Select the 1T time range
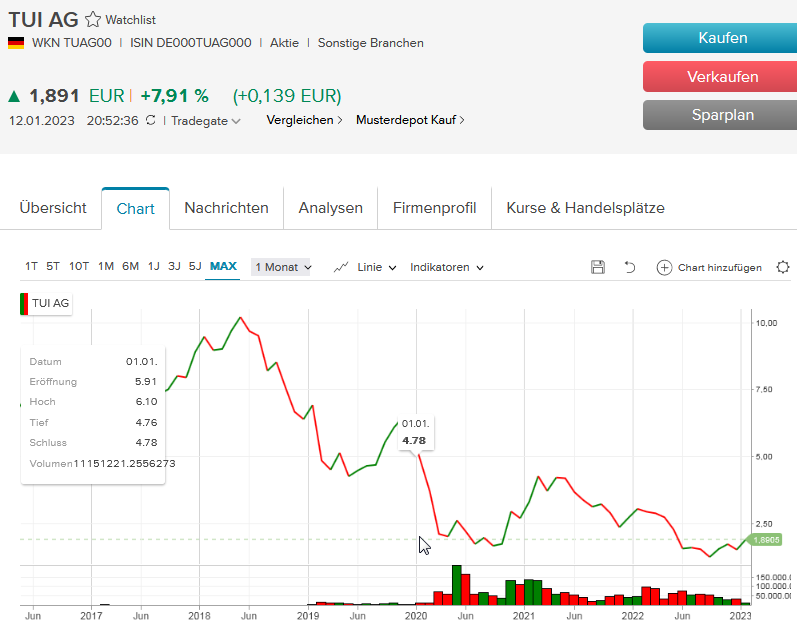797x626 pixels. point(31,266)
